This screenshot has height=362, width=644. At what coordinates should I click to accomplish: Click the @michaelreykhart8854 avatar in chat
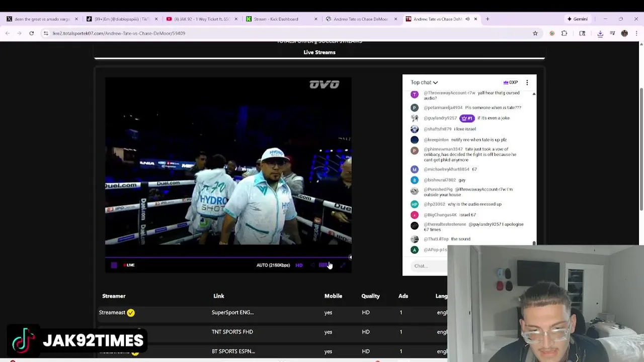click(414, 169)
